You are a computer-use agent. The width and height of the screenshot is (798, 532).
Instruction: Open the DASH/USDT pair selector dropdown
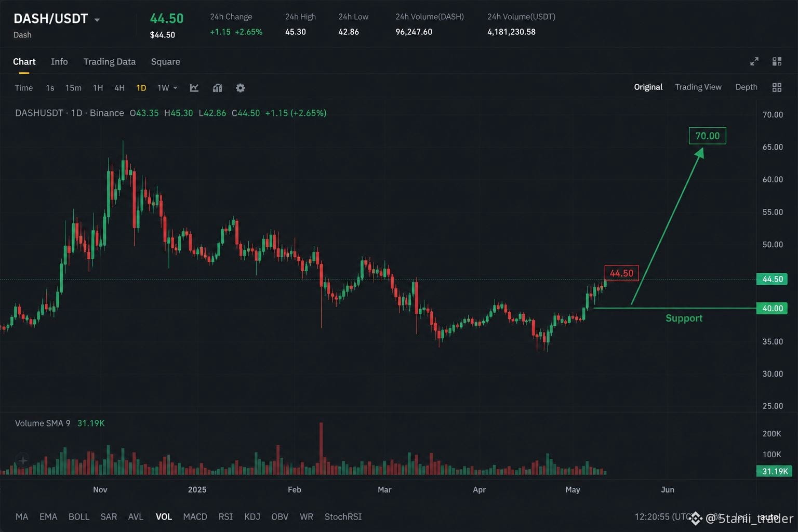(97, 20)
